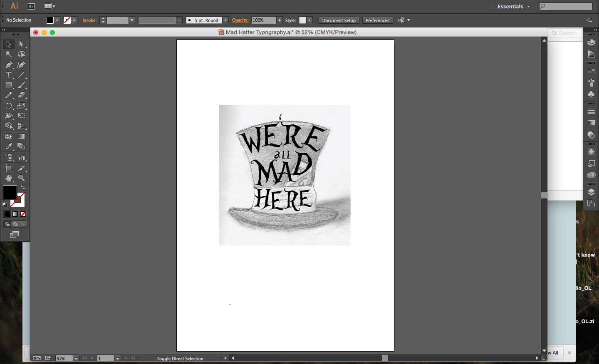Select the Zoom magnifier tool
This screenshot has height=364, width=599.
(21, 178)
